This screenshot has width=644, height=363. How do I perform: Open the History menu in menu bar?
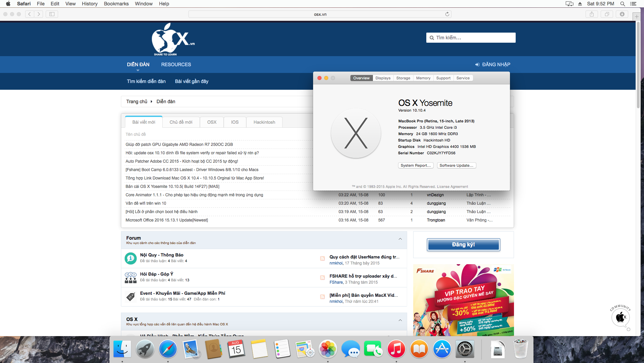pos(90,4)
